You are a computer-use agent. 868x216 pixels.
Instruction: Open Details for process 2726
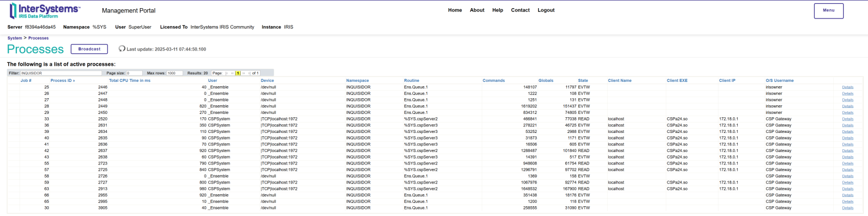coord(848,176)
